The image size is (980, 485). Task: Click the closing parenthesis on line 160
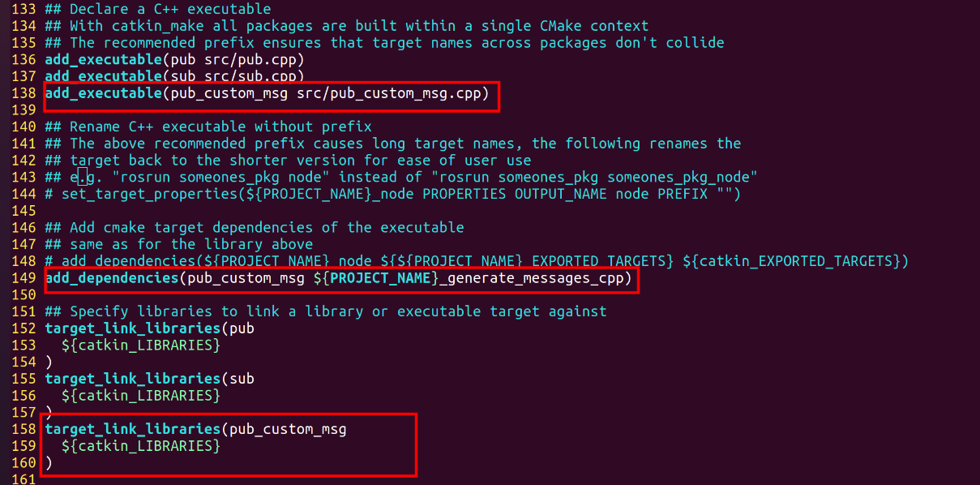pos(49,463)
